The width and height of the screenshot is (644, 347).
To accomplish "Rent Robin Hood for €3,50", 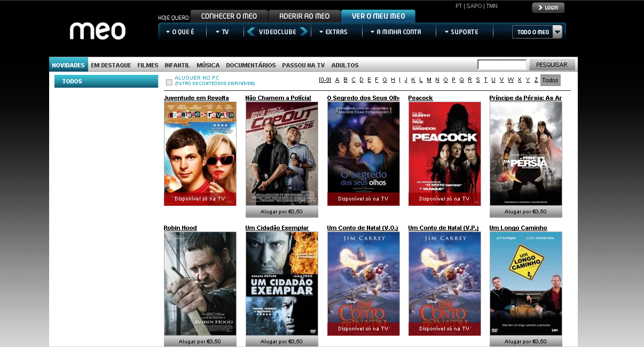I will [200, 341].
